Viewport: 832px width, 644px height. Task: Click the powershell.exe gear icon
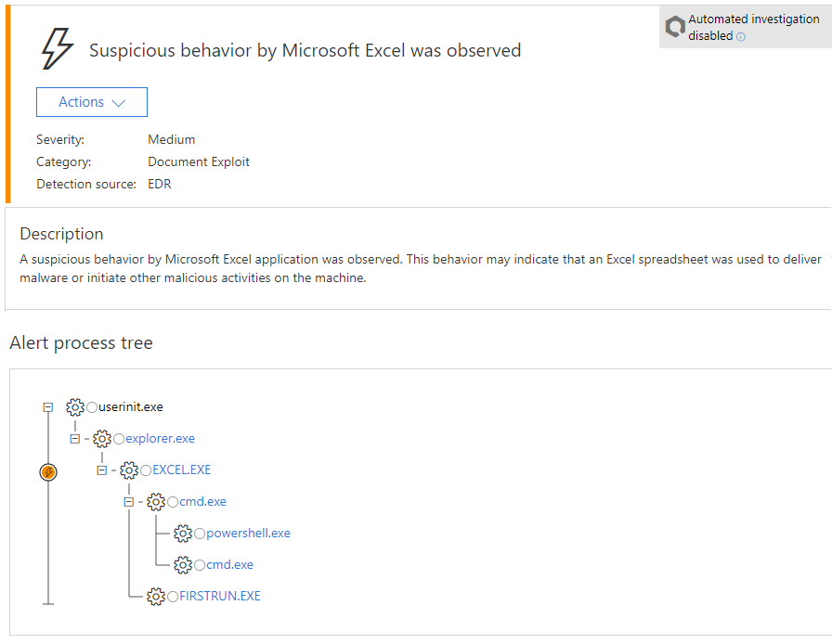point(183,534)
